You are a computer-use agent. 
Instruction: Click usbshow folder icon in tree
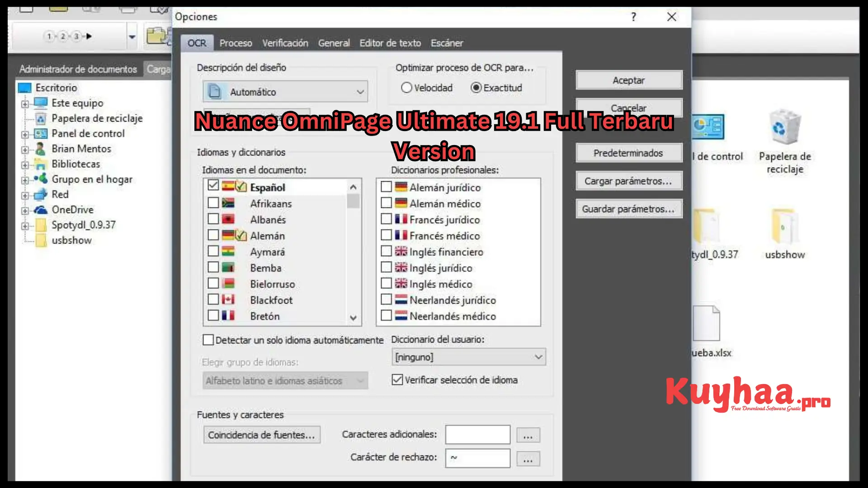tap(41, 240)
